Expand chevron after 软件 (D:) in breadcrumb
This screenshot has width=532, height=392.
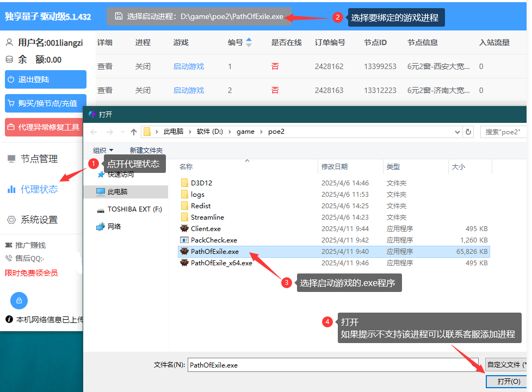coord(230,132)
